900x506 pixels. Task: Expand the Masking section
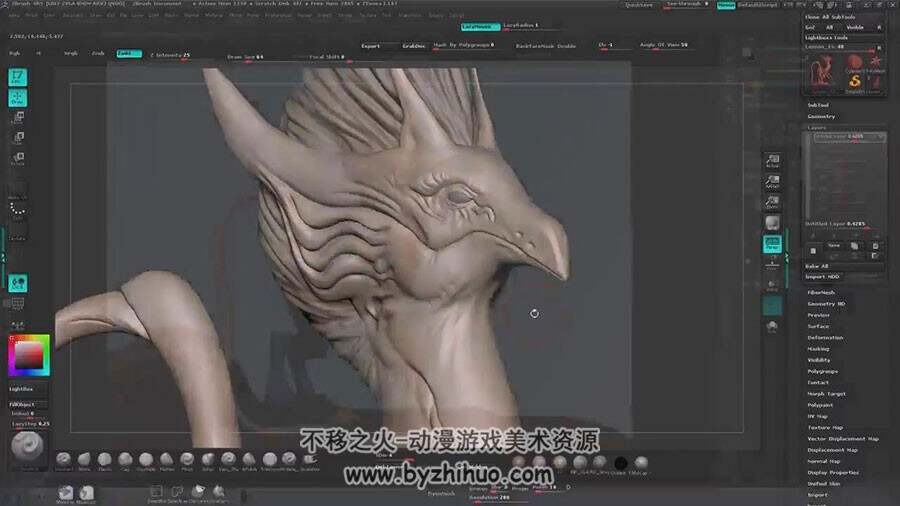[x=818, y=349]
